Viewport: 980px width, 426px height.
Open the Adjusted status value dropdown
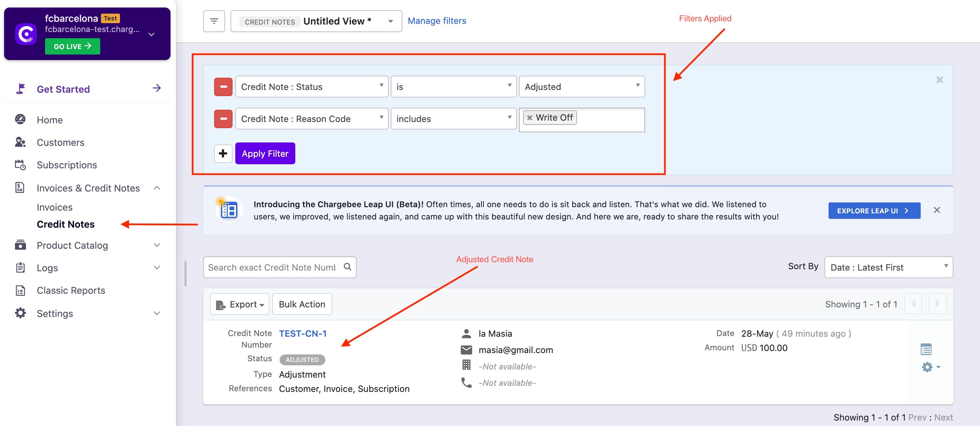(581, 87)
